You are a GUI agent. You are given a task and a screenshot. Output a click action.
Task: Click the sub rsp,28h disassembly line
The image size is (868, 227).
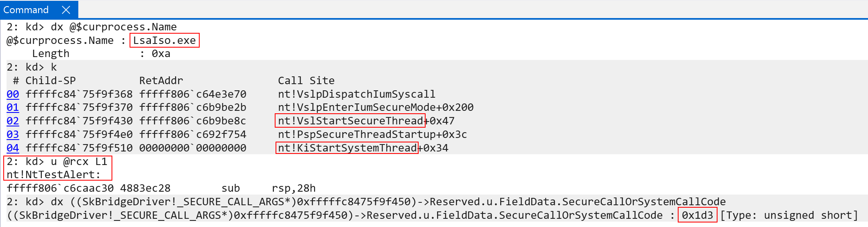161,188
